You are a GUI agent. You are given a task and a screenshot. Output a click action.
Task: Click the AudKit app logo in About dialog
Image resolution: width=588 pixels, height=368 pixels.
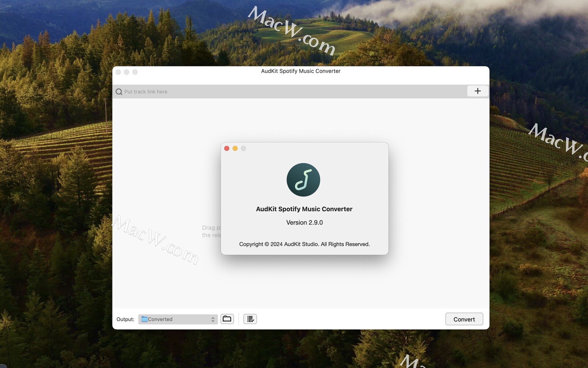coord(303,180)
